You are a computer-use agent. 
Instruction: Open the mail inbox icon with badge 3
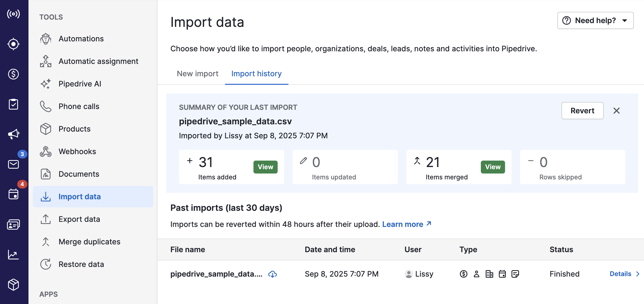click(x=13, y=164)
